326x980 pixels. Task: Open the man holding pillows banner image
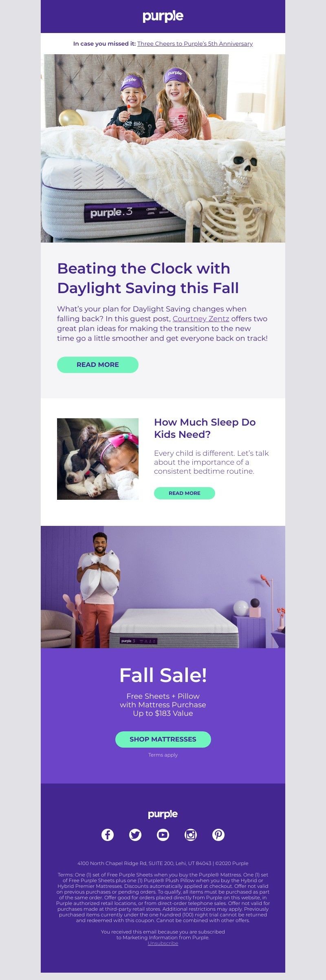163,587
